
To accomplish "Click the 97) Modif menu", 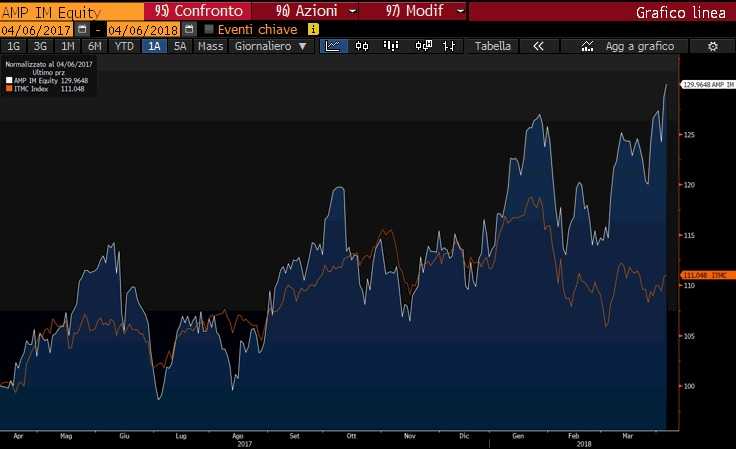I will [415, 11].
